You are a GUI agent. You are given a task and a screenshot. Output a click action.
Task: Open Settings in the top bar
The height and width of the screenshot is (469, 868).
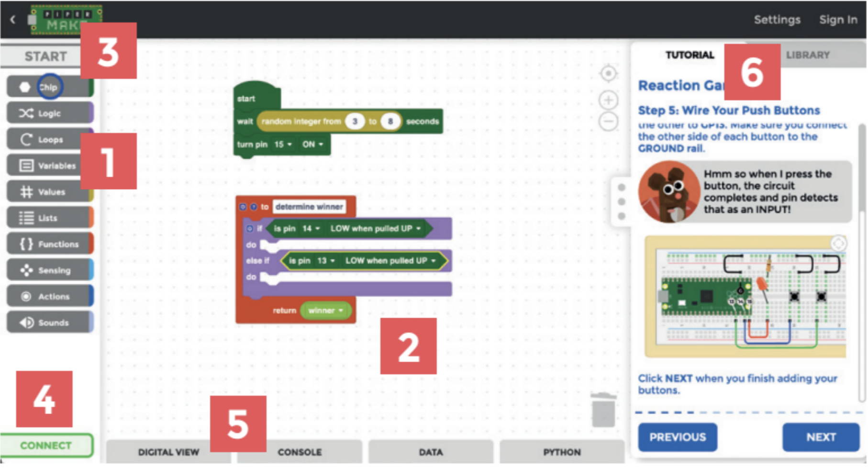777,20
